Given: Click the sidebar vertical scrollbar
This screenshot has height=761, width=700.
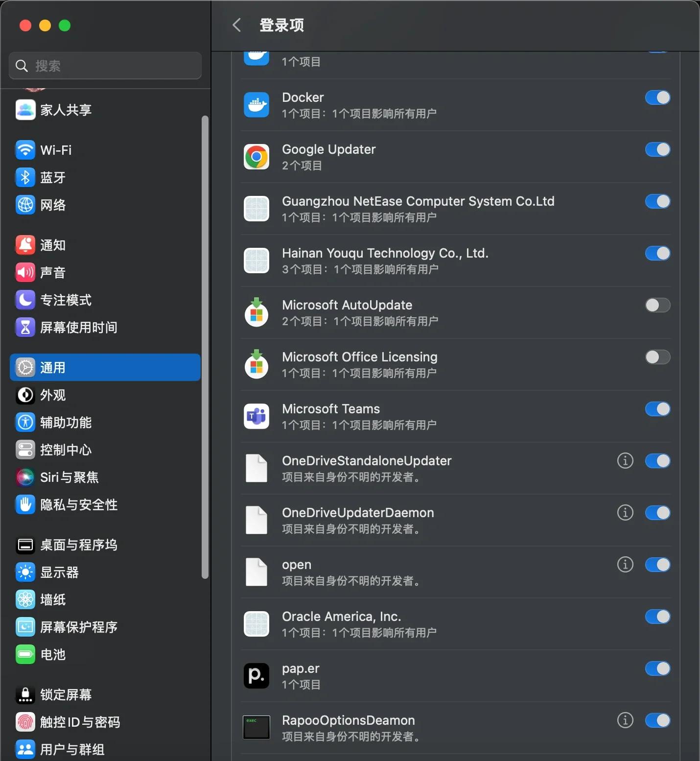Looking at the screenshot, I should click(x=205, y=347).
